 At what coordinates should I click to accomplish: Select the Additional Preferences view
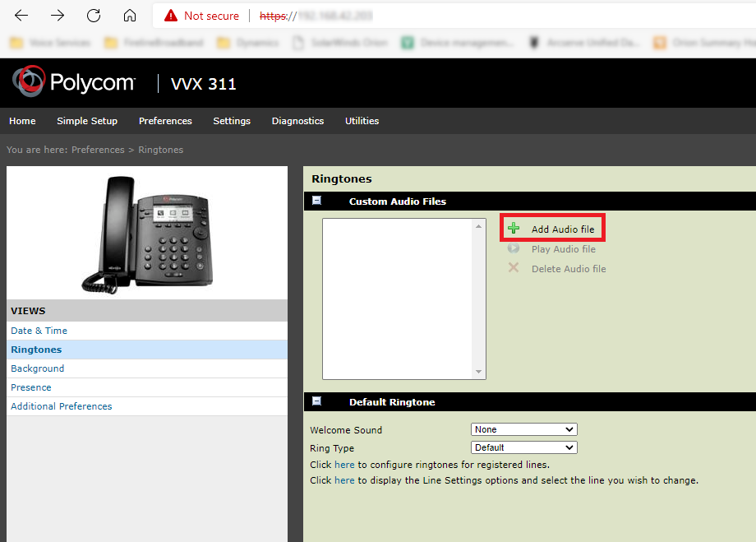[147, 406]
